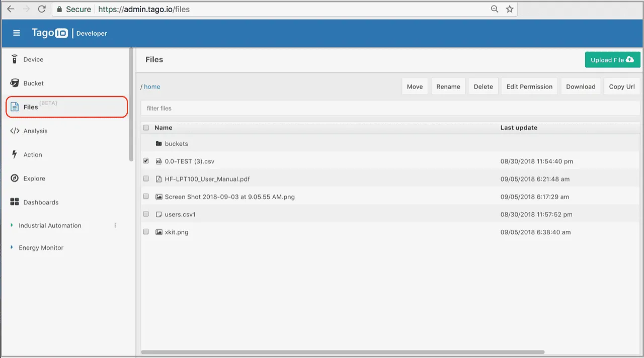Uncheck the 0.0-TEST (3).csv checkbox

tap(146, 161)
